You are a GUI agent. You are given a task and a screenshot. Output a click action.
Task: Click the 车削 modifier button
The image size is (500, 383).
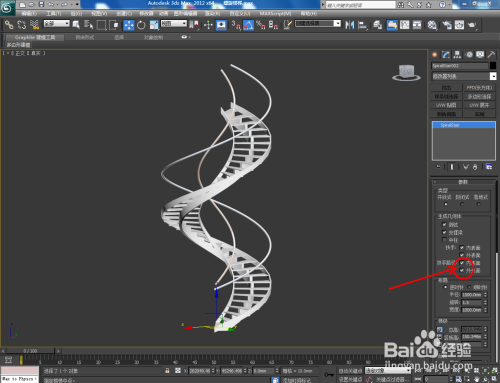(479, 114)
